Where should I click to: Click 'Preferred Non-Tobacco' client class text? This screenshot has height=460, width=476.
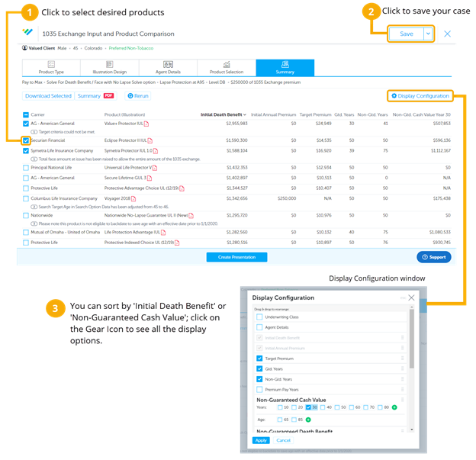tap(131, 48)
